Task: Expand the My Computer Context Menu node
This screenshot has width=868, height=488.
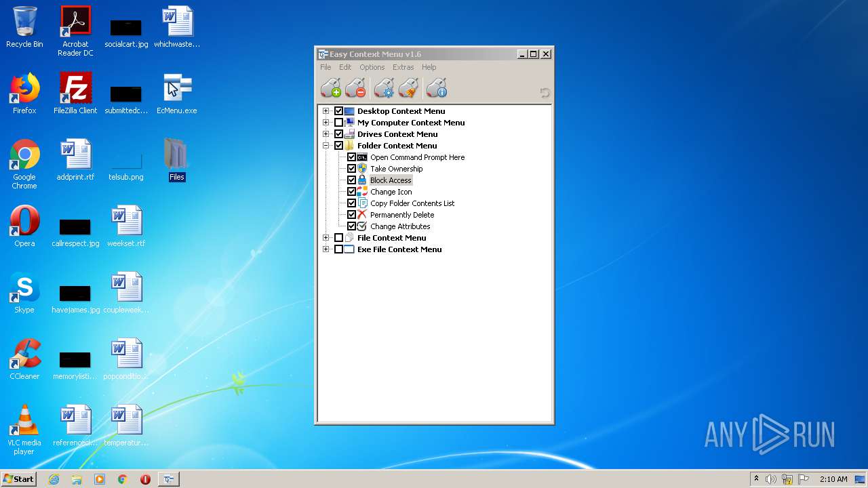Action: (x=326, y=123)
